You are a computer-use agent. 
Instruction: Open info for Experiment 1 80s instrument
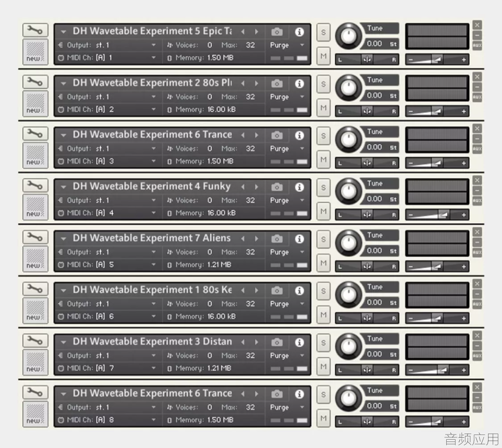pos(299,290)
